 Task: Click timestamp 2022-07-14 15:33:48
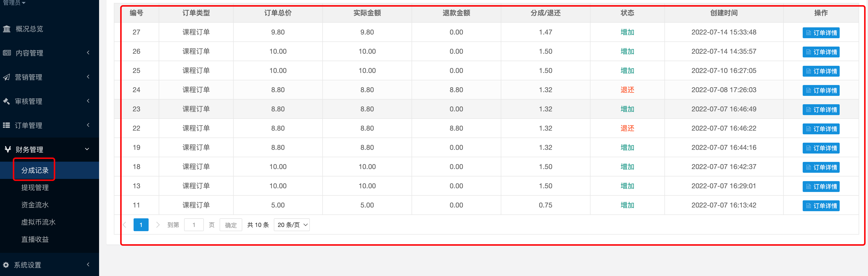[x=724, y=32]
